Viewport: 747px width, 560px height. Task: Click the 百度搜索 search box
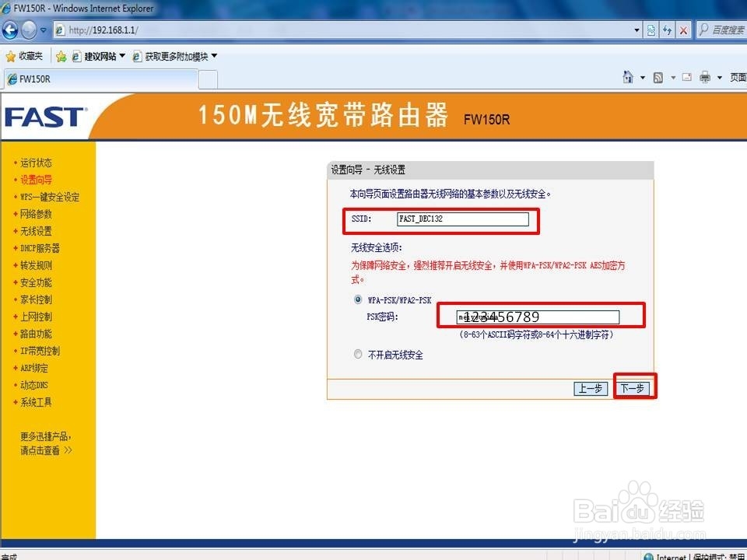pyautogui.click(x=722, y=30)
